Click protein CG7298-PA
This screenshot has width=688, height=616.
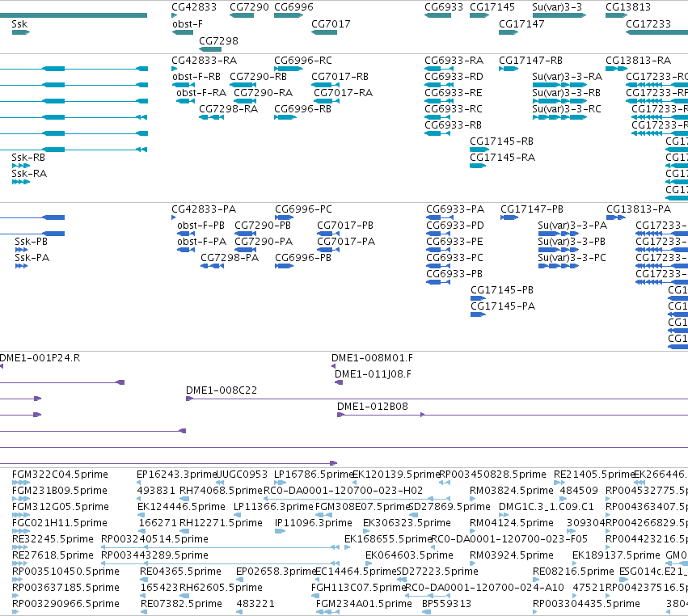tap(213, 266)
